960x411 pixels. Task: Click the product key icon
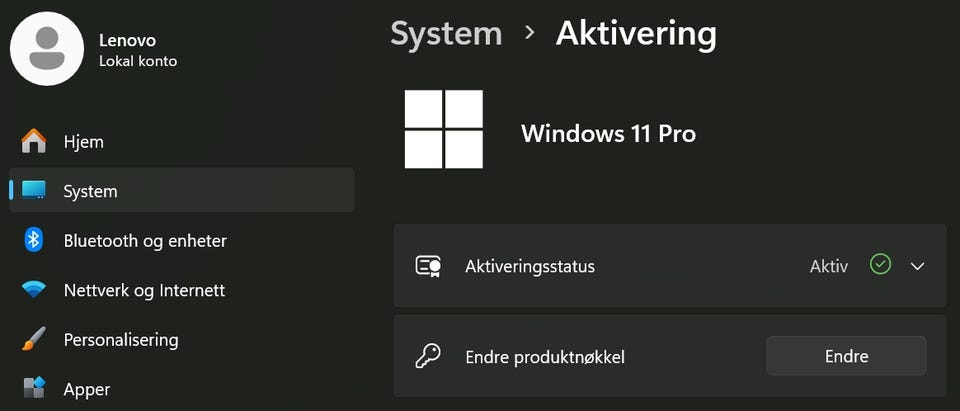click(429, 356)
